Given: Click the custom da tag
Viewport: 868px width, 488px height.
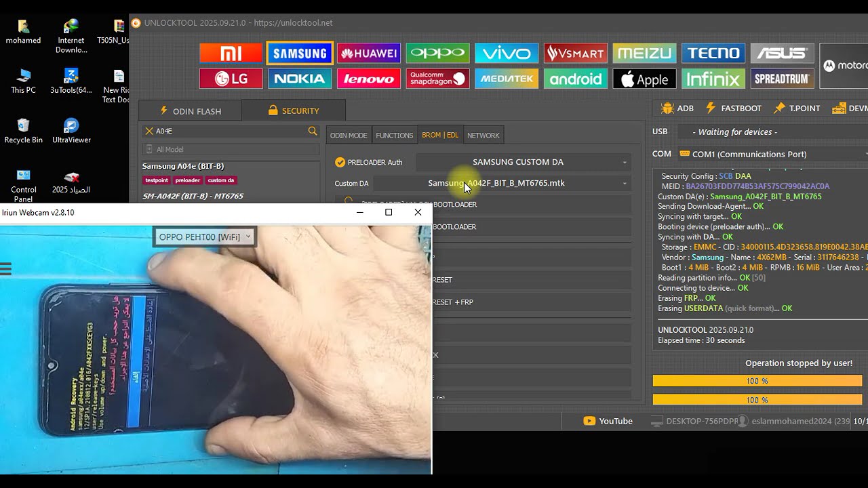Looking at the screenshot, I should pyautogui.click(x=221, y=180).
